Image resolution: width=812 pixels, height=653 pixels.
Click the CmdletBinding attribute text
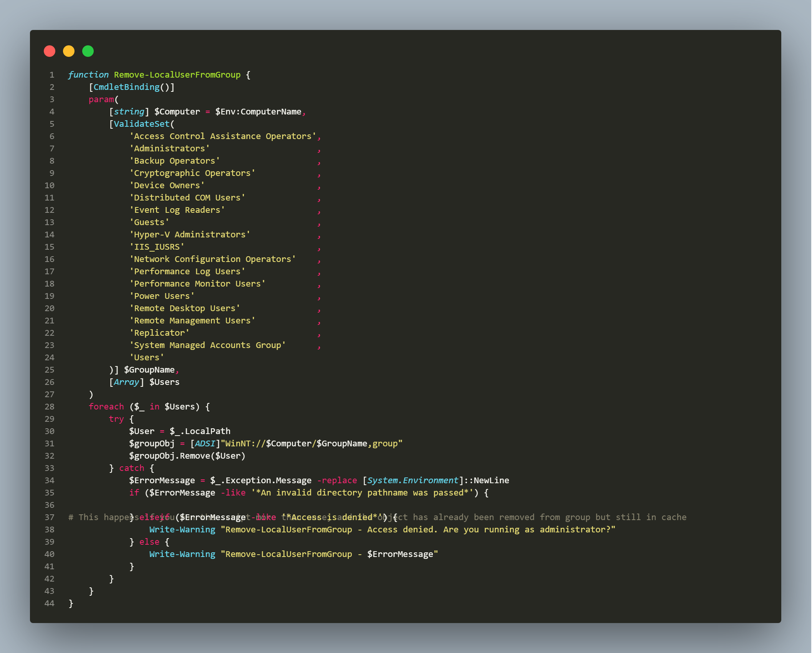126,87
